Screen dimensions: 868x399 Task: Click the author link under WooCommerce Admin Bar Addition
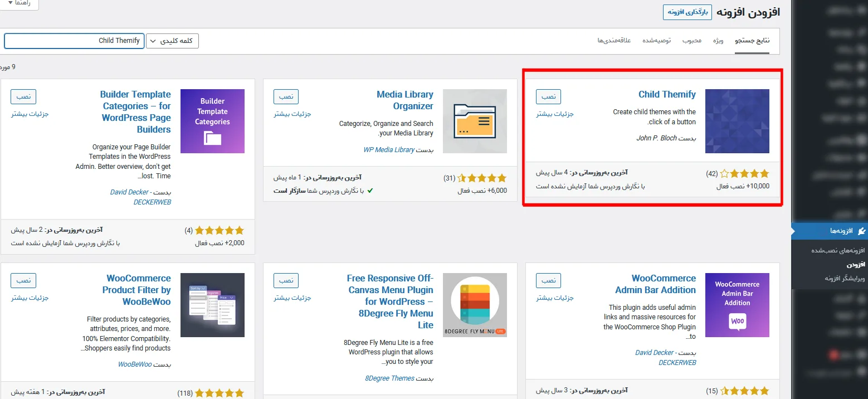point(666,358)
